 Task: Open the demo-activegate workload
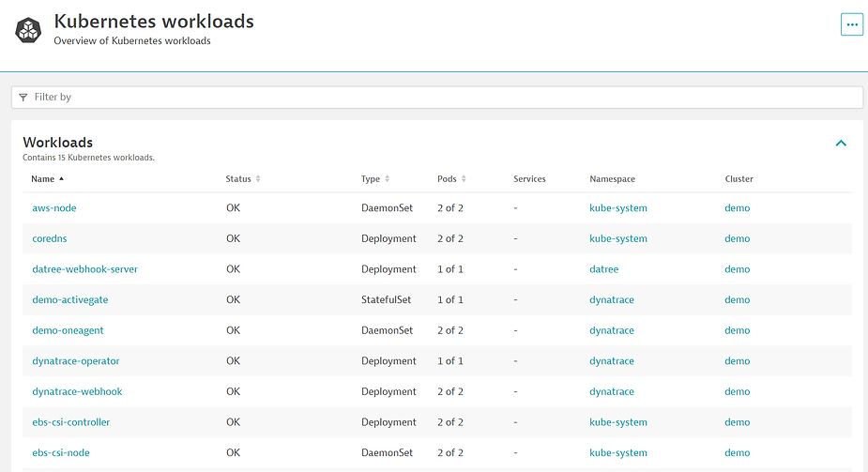pyautogui.click(x=70, y=300)
